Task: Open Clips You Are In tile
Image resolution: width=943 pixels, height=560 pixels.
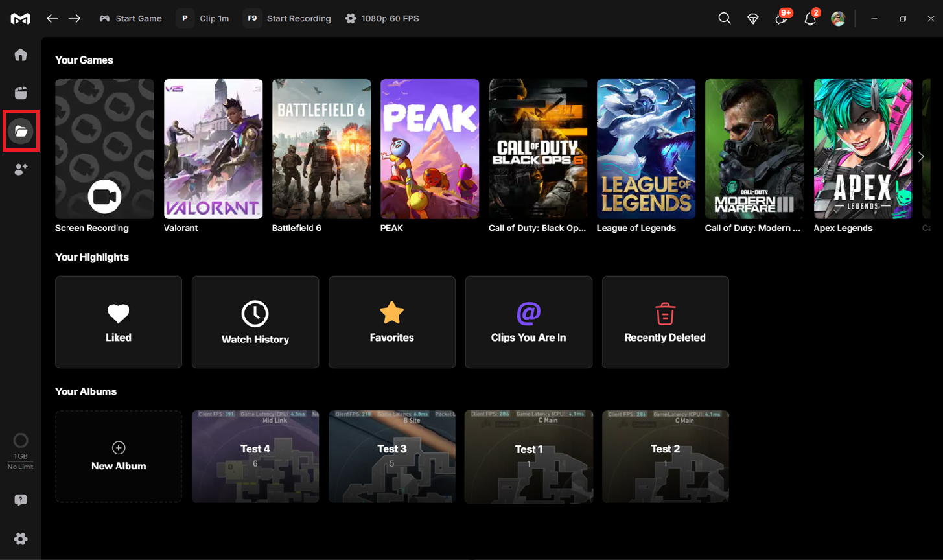Action: [x=529, y=322]
